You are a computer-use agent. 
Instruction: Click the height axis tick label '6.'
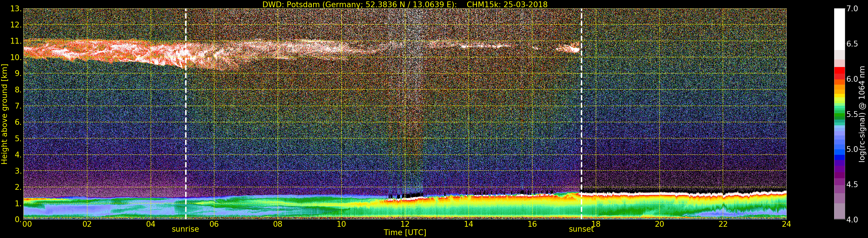tap(18, 122)
